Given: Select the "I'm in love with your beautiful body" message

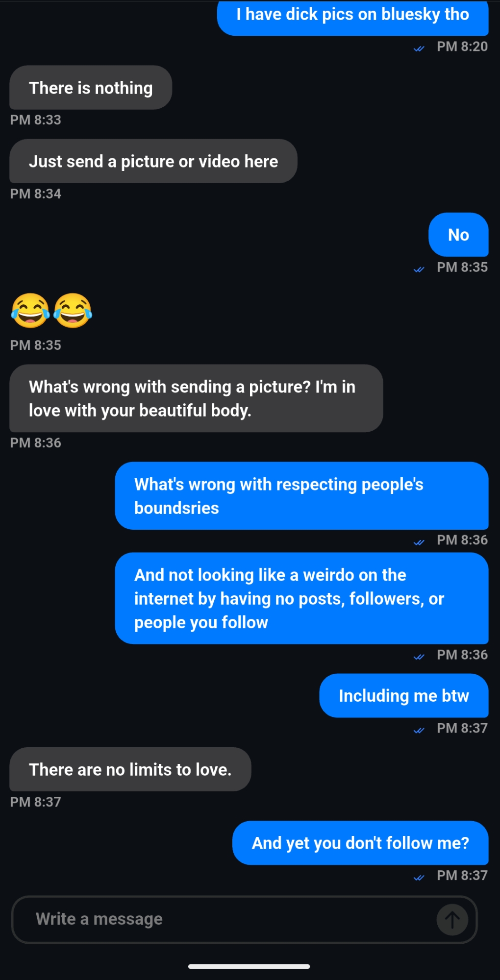Looking at the screenshot, I should [x=196, y=398].
